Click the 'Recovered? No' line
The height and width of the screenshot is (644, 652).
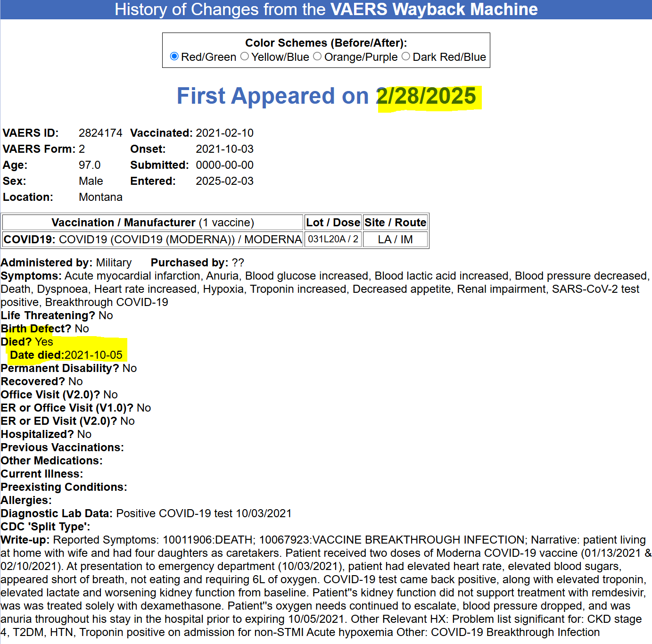(41, 381)
